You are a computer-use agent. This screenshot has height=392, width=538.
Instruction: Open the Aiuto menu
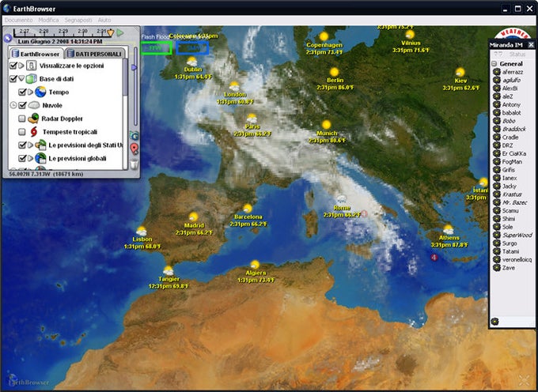pos(104,21)
